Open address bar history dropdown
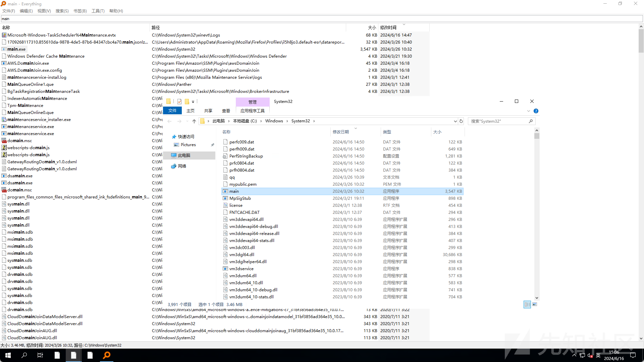Screen dimensions: 644x362 tap(455, 121)
